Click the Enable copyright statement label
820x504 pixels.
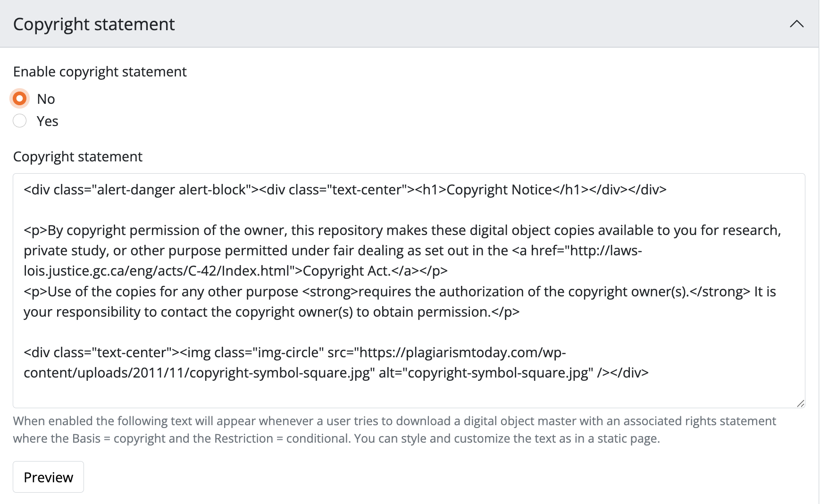100,72
